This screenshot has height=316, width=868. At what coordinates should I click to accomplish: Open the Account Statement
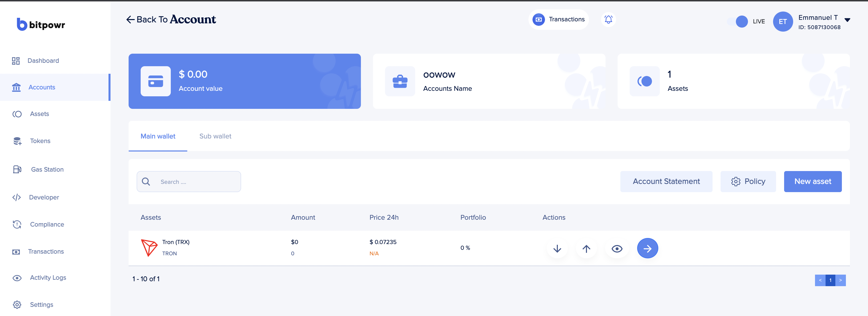(x=666, y=181)
